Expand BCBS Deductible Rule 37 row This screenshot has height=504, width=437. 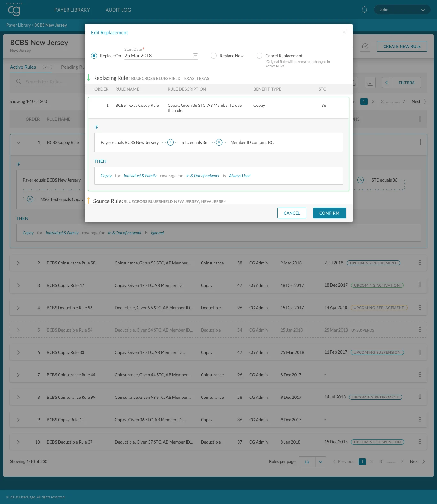pos(18,442)
